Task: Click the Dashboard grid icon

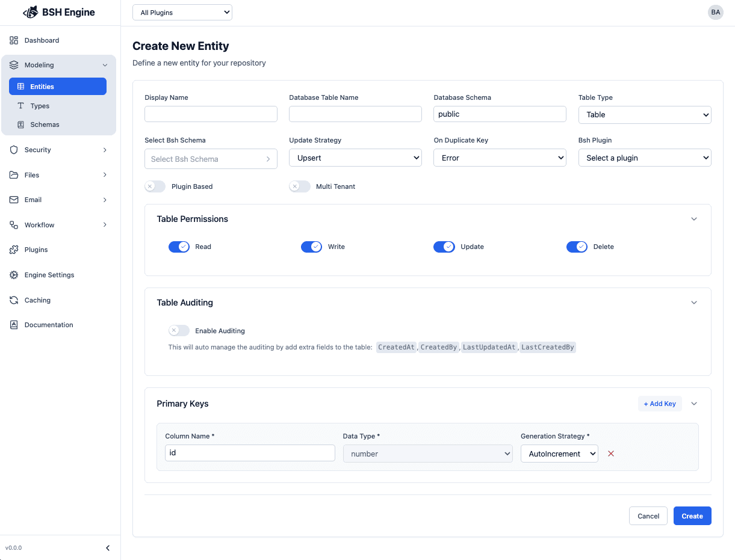Action: point(14,40)
